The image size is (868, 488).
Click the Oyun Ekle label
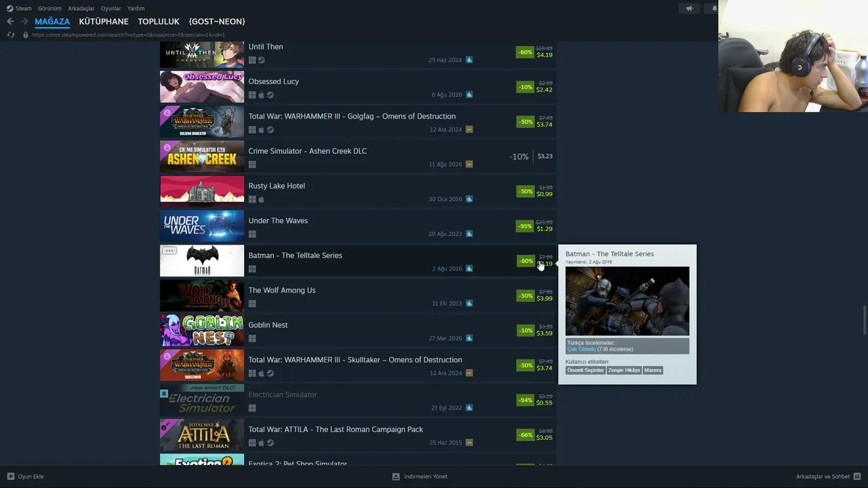(31, 476)
